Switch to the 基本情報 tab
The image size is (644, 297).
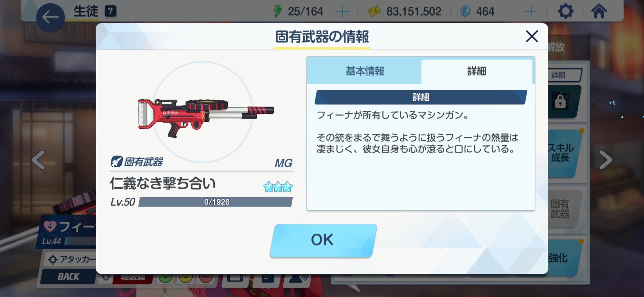coord(365,71)
